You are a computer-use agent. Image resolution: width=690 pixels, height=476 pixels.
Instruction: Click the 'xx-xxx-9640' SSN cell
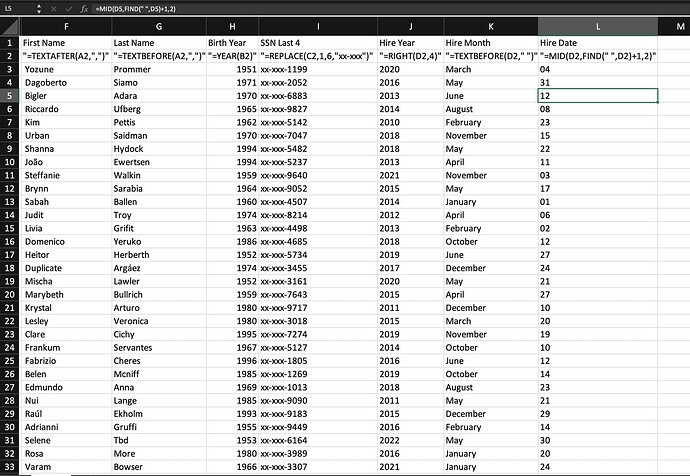[x=318, y=175]
